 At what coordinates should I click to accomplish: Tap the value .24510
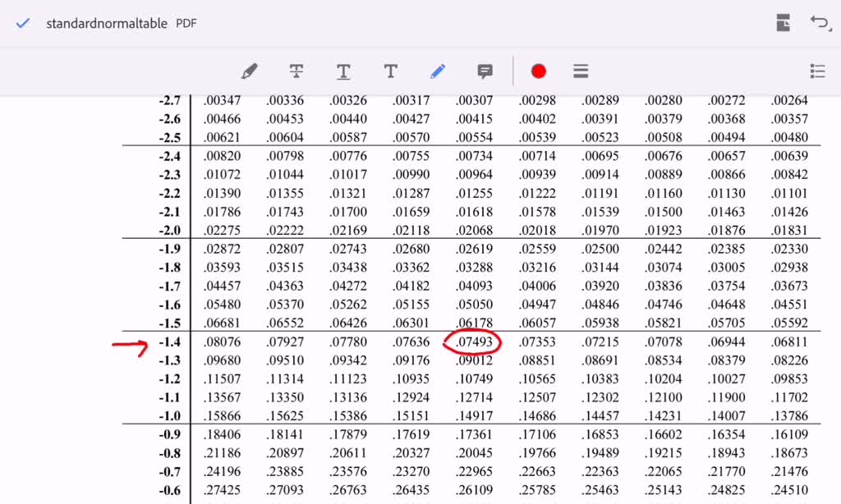coord(789,490)
